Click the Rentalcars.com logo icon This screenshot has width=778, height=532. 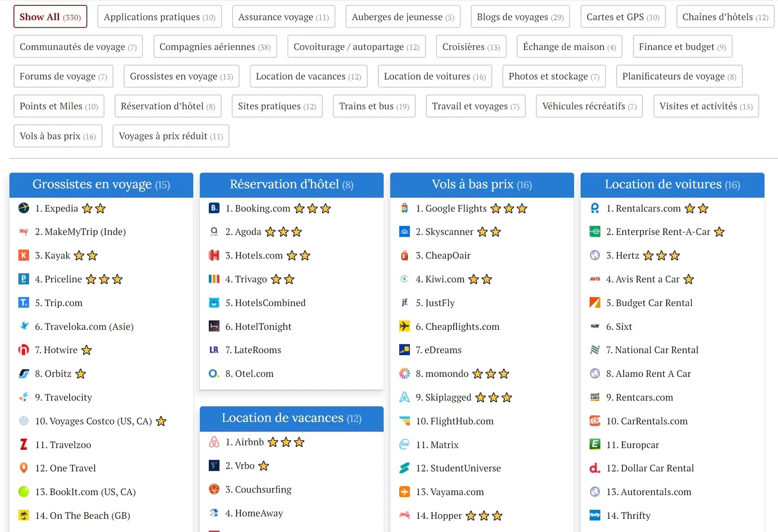[x=595, y=208]
